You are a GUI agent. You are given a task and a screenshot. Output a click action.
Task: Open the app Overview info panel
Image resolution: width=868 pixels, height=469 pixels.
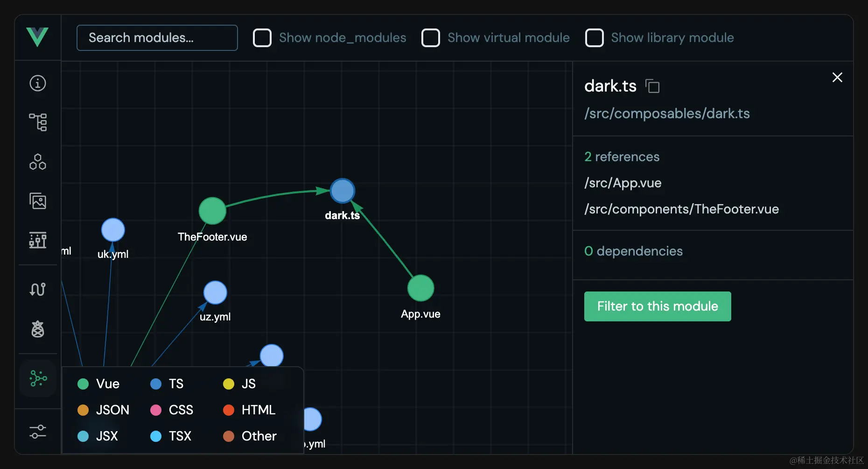click(37, 83)
